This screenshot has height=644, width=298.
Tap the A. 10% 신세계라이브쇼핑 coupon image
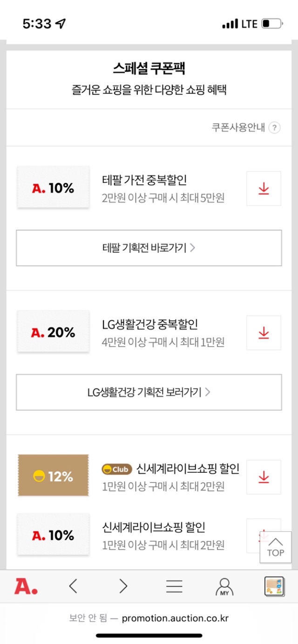pos(53,534)
